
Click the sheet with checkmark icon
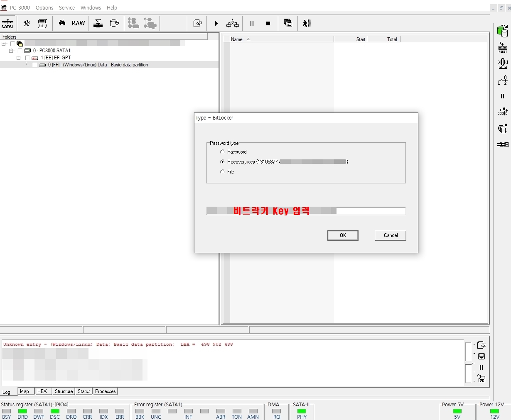click(198, 23)
